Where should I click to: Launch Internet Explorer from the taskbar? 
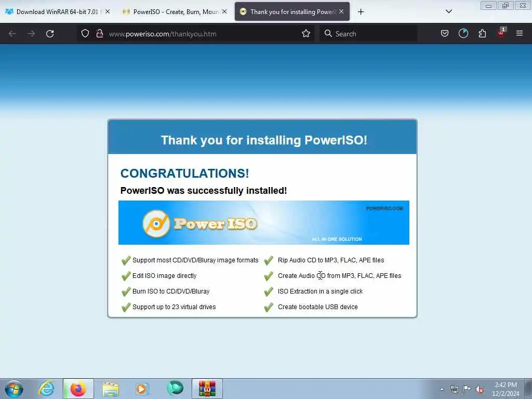point(46,389)
